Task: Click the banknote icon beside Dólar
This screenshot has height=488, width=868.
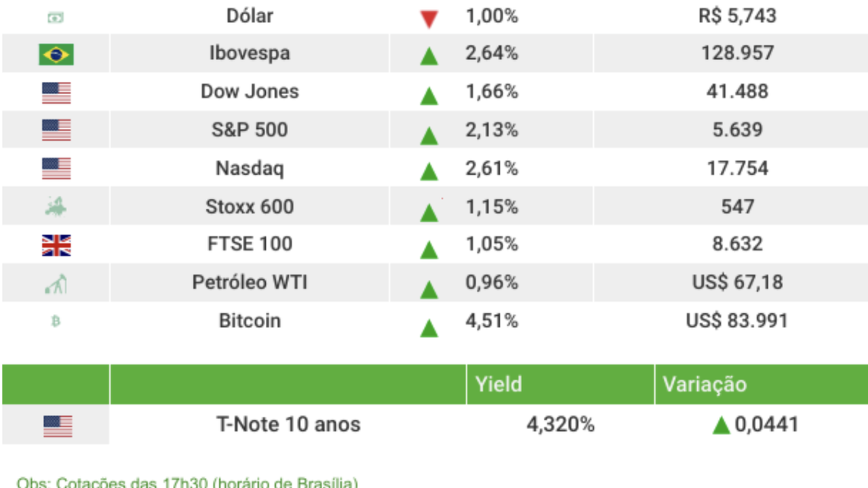Action: tap(56, 18)
